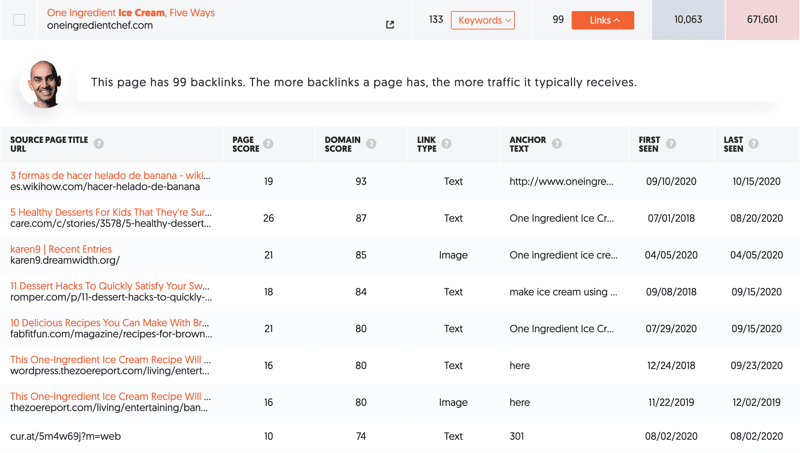The width and height of the screenshot is (800, 453).
Task: Collapse the Links panel button
Action: click(603, 20)
